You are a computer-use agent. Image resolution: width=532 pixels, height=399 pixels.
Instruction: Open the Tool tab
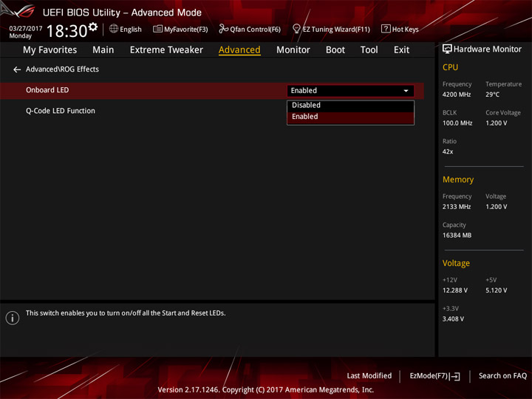click(369, 50)
